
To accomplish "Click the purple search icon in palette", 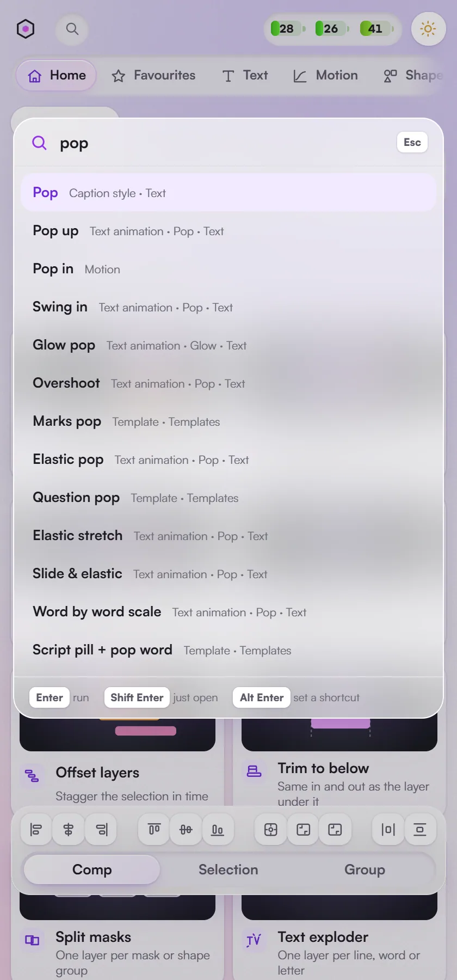I will [39, 143].
